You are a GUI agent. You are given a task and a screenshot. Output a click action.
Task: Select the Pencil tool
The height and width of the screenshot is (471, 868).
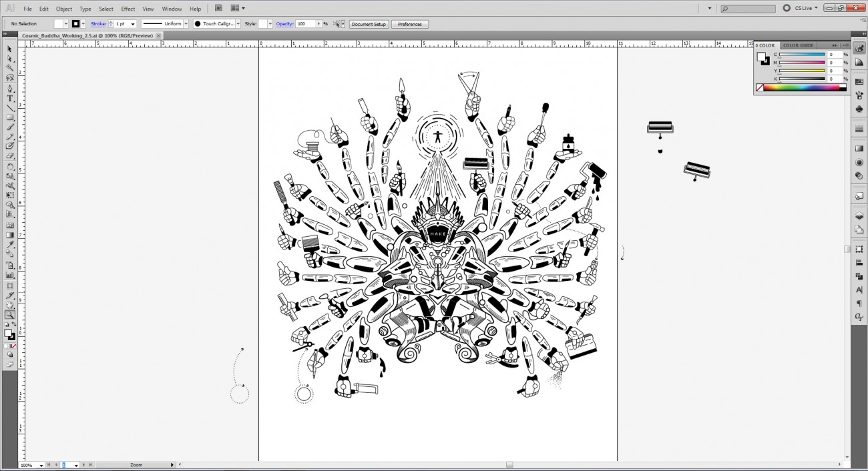10,136
